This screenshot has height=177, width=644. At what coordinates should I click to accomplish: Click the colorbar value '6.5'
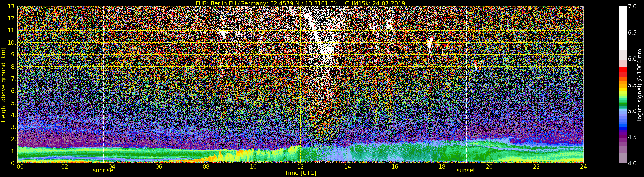[x=632, y=33]
